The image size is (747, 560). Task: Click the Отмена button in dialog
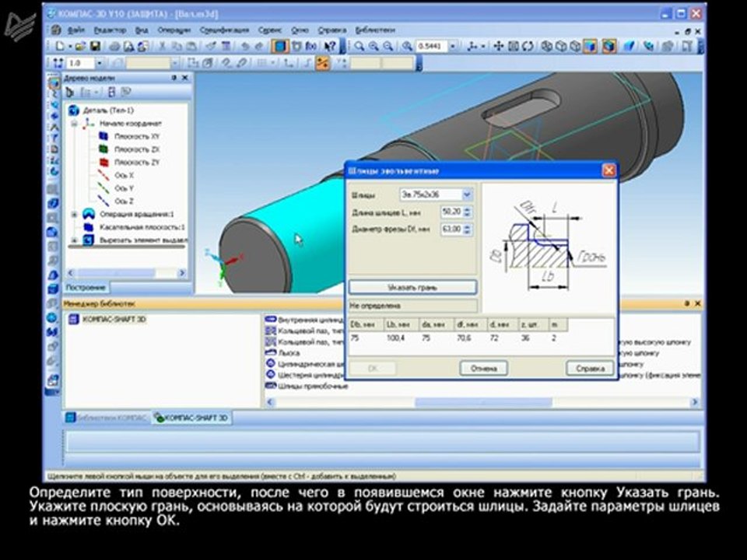click(483, 369)
